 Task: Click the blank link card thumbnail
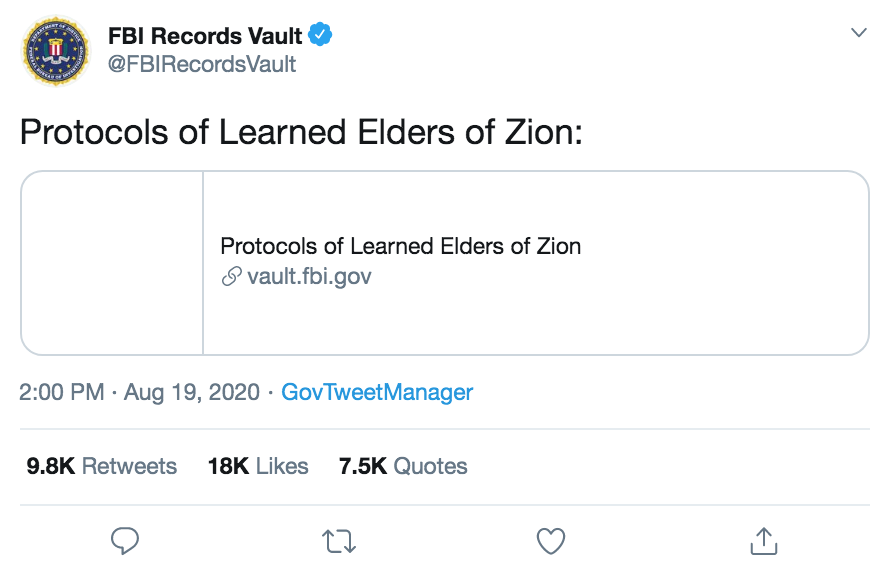tap(112, 263)
